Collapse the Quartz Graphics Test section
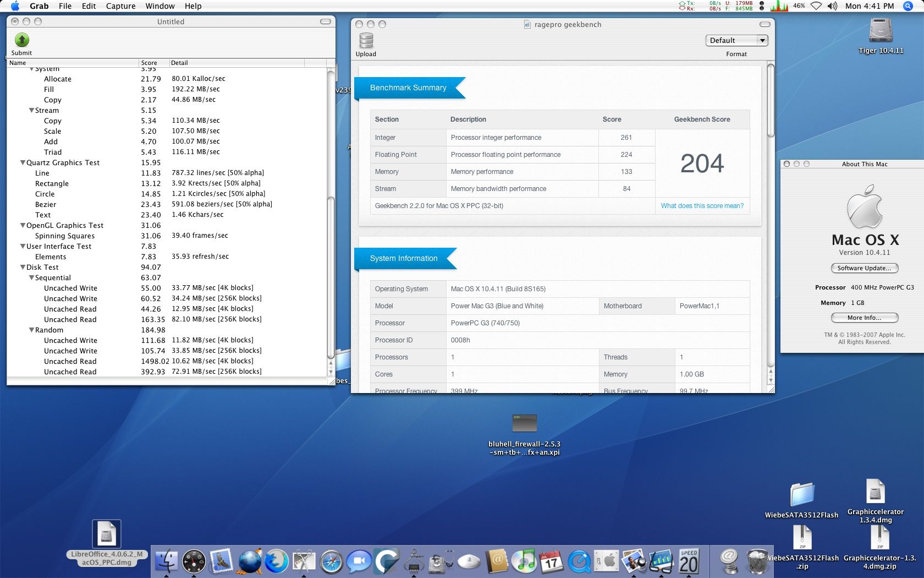The height and width of the screenshot is (578, 924). (x=23, y=163)
